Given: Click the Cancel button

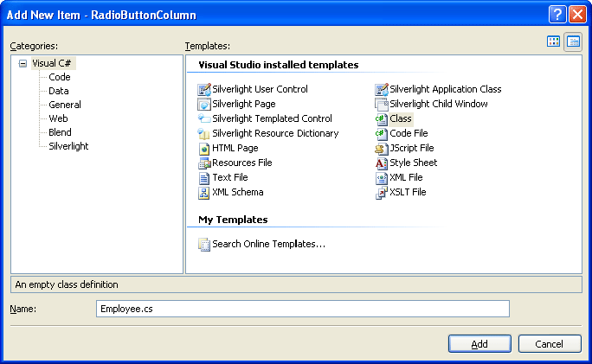Looking at the screenshot, I should coord(549,343).
